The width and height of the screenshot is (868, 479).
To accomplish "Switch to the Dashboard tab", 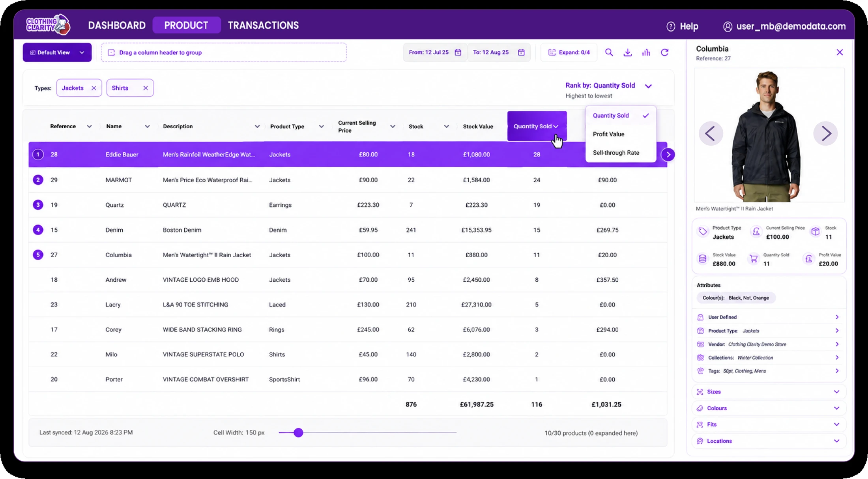I will click(x=117, y=25).
